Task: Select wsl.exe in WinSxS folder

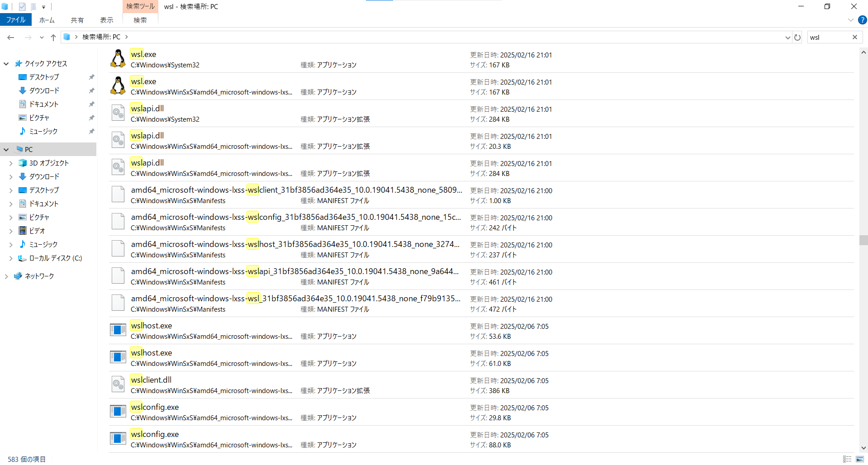Action: point(481,86)
